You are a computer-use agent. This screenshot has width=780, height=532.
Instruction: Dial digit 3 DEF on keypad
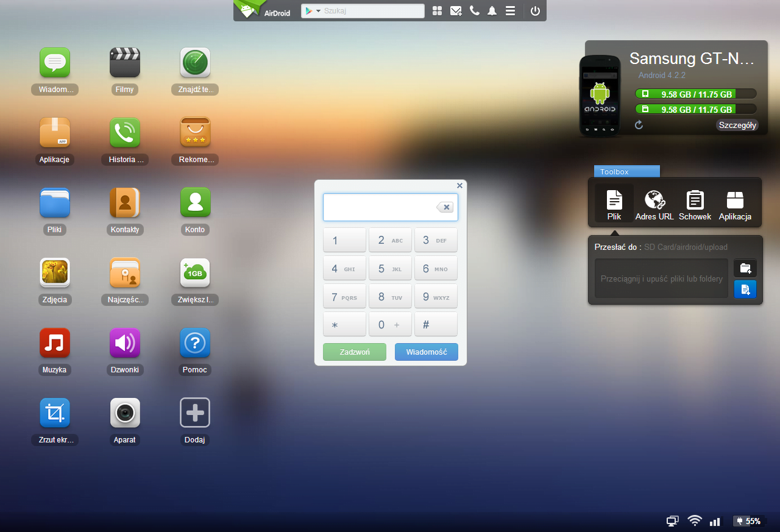coord(436,240)
